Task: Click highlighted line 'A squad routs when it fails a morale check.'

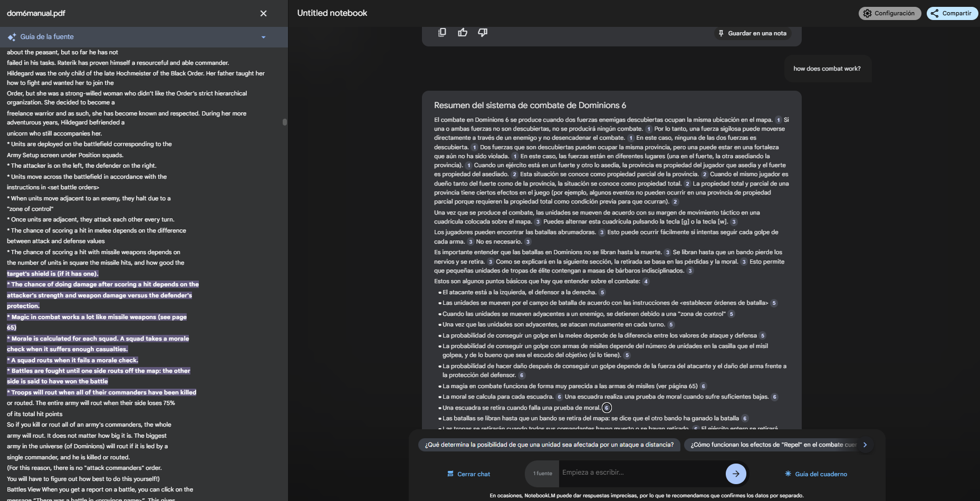Action: click(72, 360)
